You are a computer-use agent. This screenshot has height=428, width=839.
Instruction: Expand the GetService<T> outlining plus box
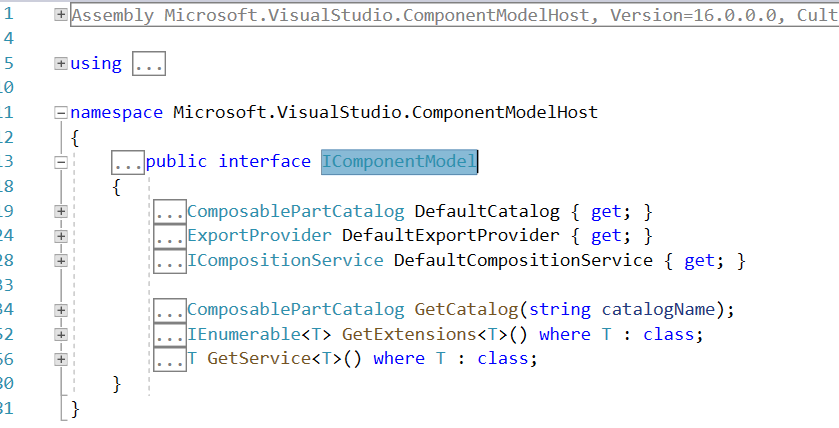coord(61,359)
